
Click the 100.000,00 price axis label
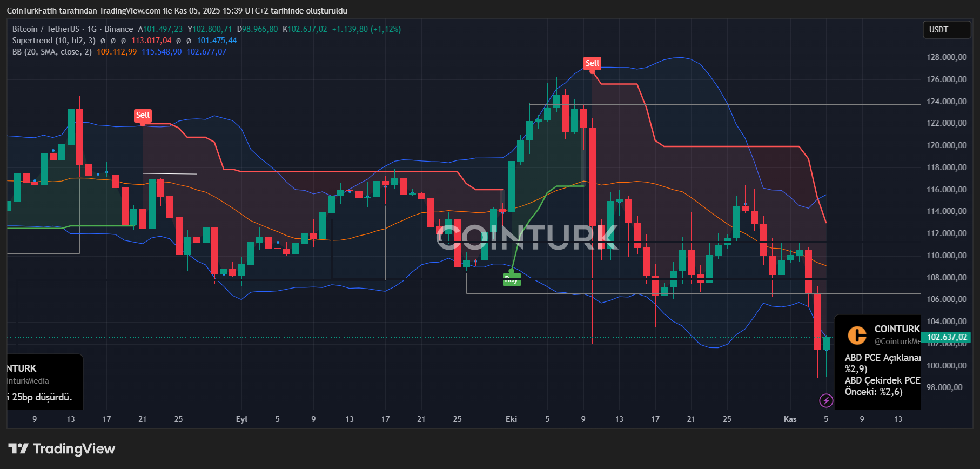point(947,366)
